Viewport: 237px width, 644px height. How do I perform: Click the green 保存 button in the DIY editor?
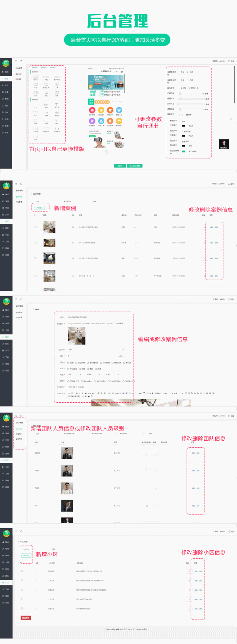[120, 166]
